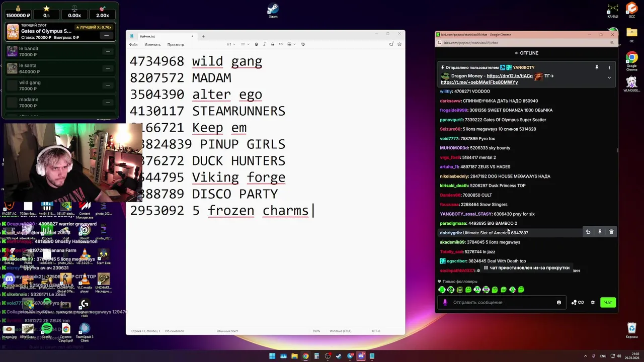Collapse current slot Gates of Olympus
The image size is (644, 362).
point(106,36)
